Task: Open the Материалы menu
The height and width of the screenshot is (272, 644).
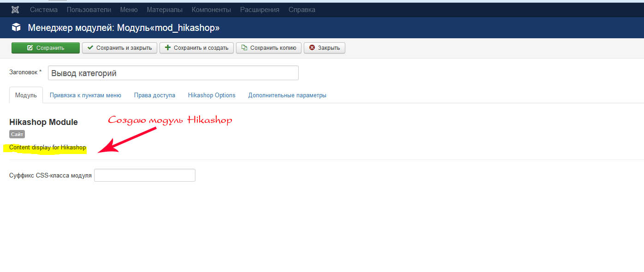Action: (x=165, y=10)
